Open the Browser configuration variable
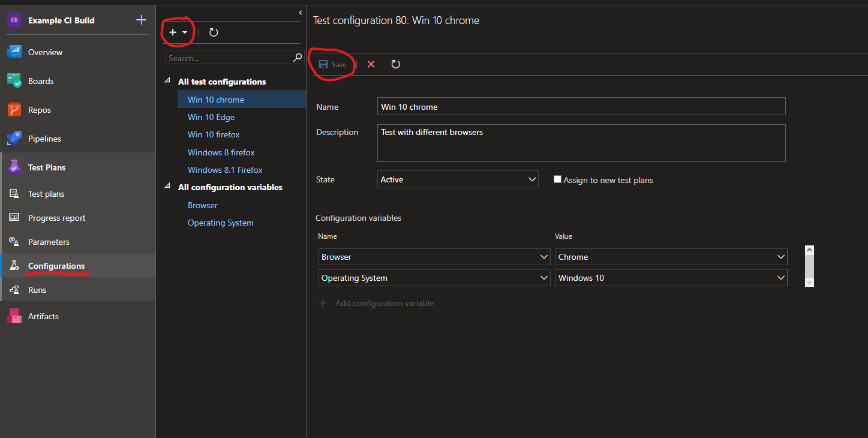The image size is (868, 438). click(x=203, y=205)
